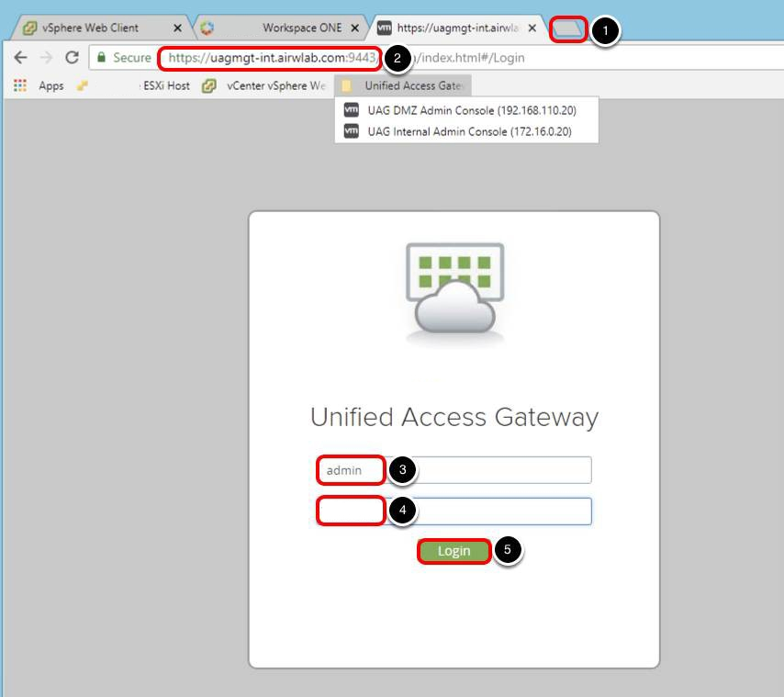Click the back navigation arrow
The width and height of the screenshot is (784, 697).
pos(18,57)
